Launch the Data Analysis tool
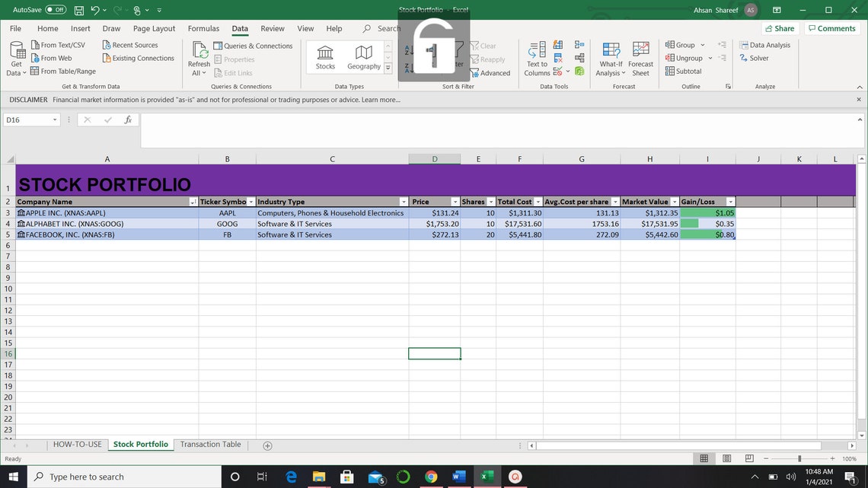 (765, 45)
